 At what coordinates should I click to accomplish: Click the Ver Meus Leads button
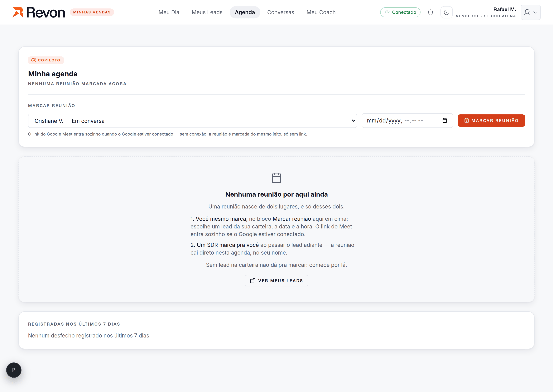click(x=276, y=280)
